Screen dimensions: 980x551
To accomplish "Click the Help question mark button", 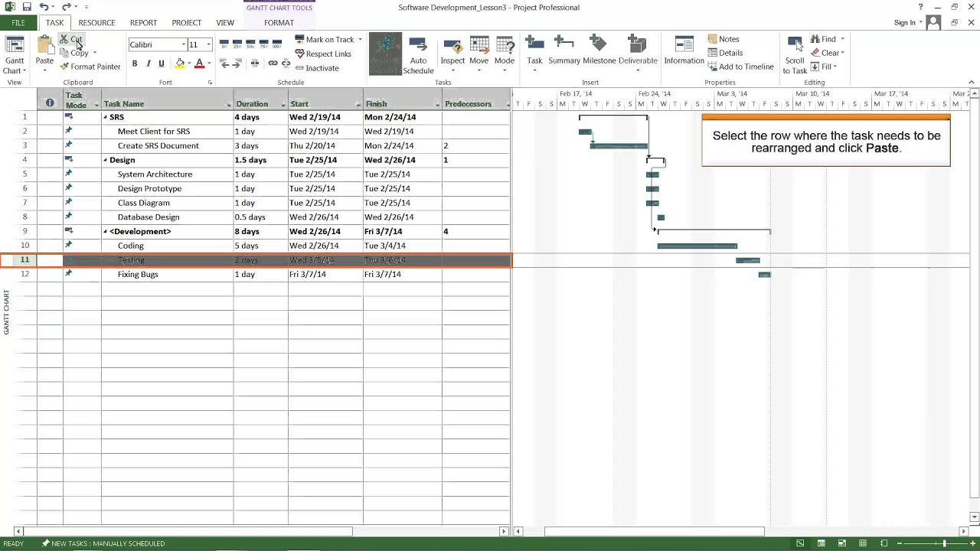I will (920, 7).
